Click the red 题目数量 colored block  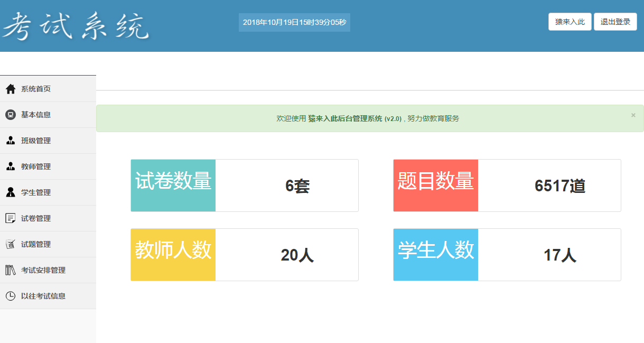coord(435,185)
